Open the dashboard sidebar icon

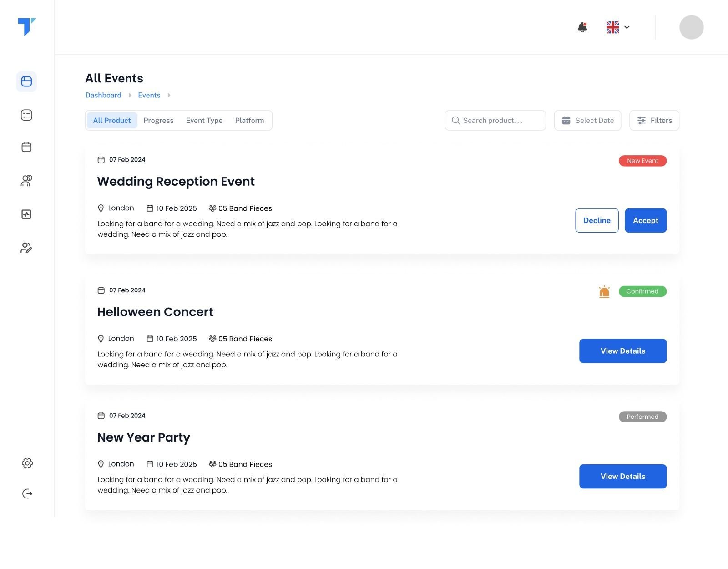click(26, 81)
